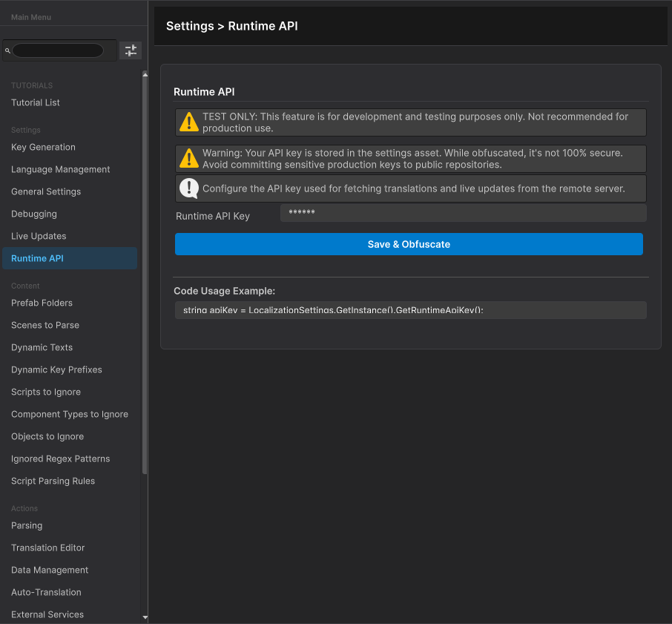Select Dynamic Texts under Content

click(x=42, y=347)
